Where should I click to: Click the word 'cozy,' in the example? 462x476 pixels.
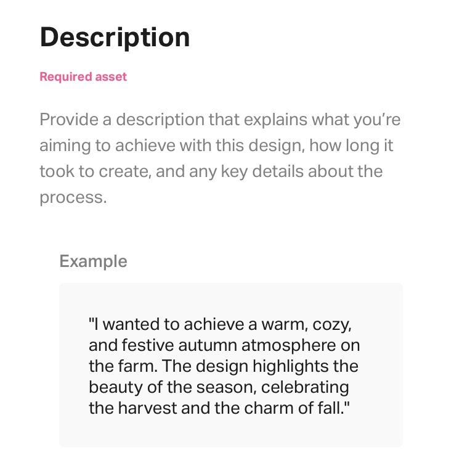(332, 325)
